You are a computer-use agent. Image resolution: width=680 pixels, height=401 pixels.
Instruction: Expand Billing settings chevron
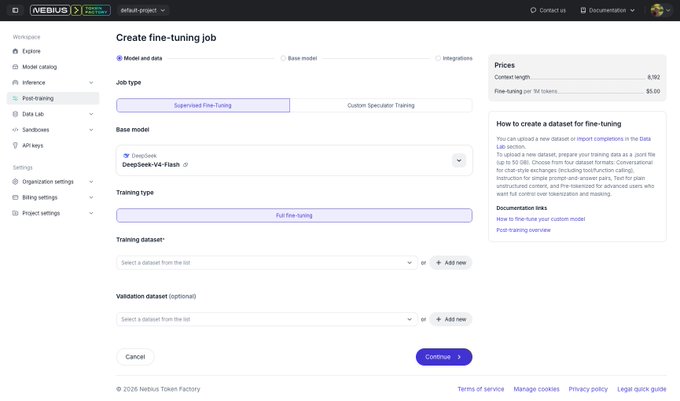click(x=91, y=197)
